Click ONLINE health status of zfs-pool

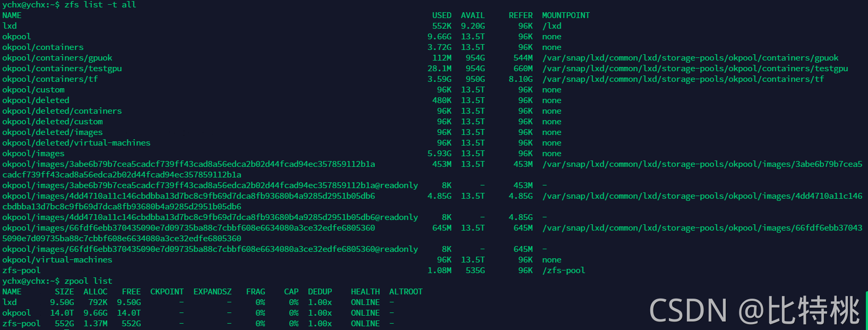365,324
